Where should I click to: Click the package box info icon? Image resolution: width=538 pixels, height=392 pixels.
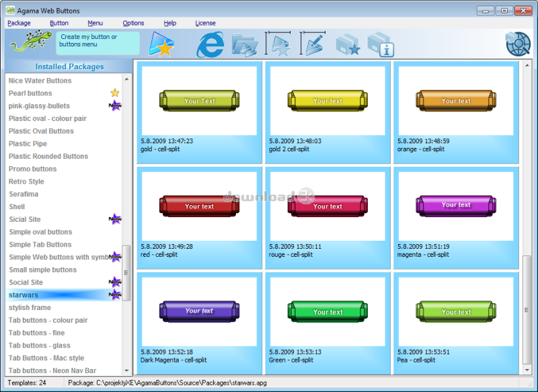[381, 44]
